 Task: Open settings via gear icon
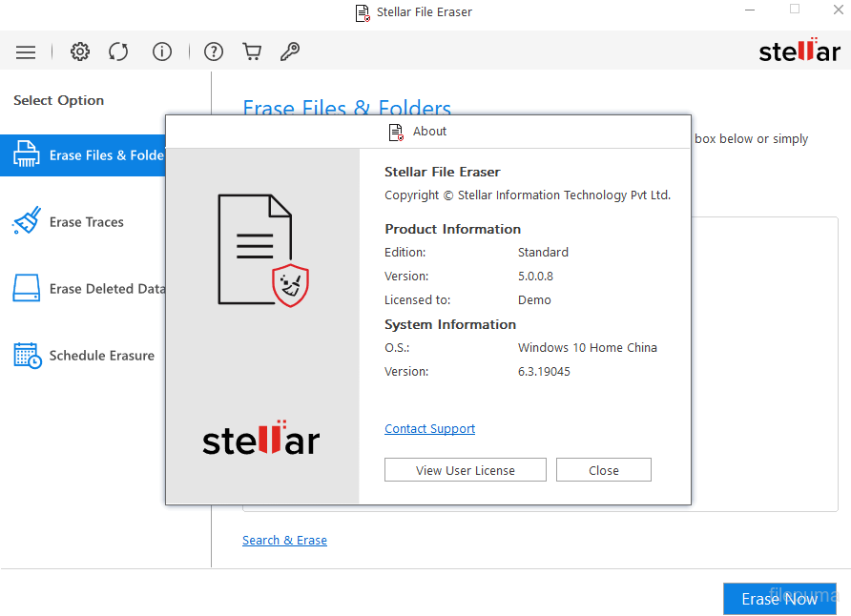coord(80,52)
